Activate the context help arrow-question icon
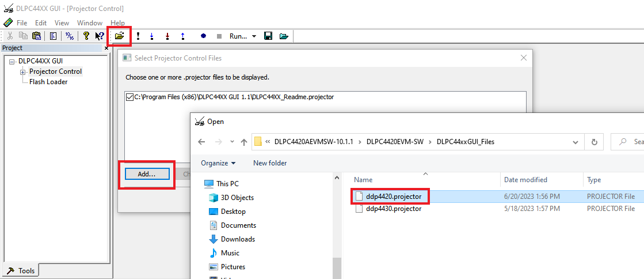The width and height of the screenshot is (644, 279). (100, 36)
